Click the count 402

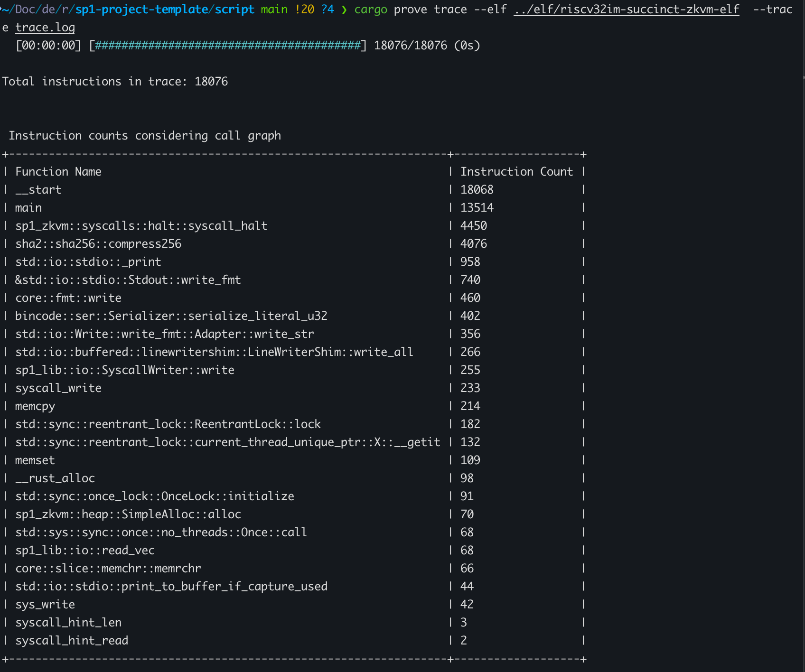[x=470, y=316]
